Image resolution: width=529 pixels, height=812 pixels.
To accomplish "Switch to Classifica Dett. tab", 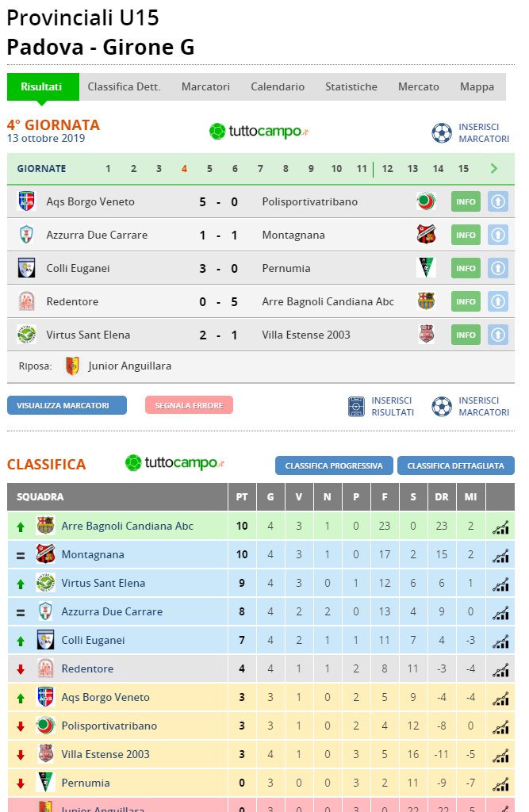I will click(x=125, y=86).
